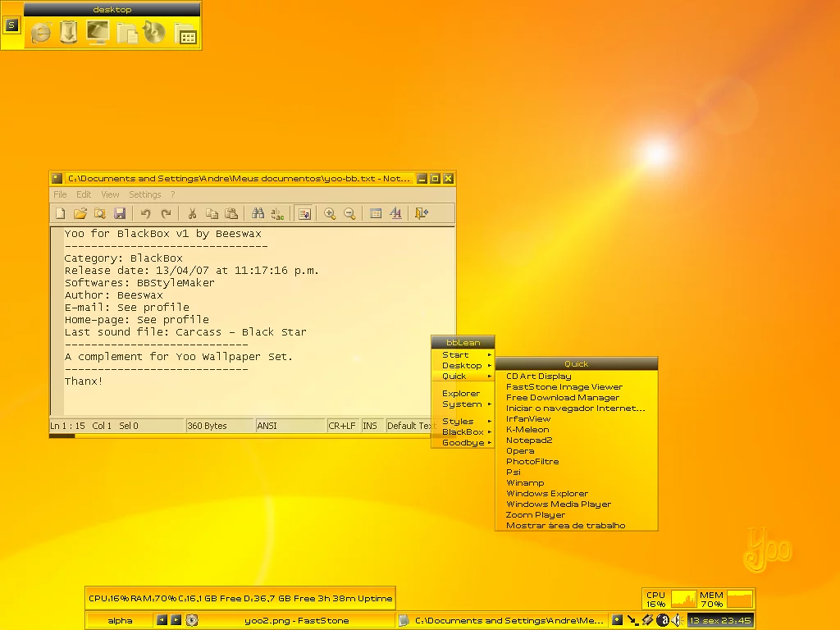The height and width of the screenshot is (630, 840).
Task: Click the Save floppy disk icon
Action: (120, 214)
